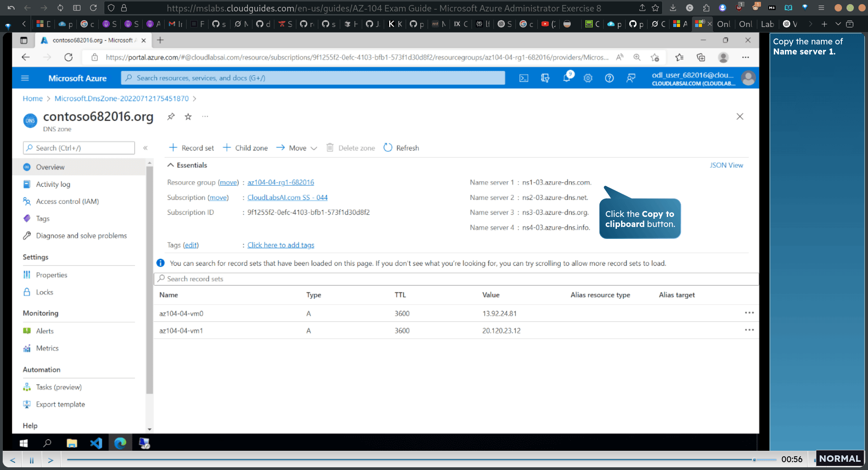
Task: Open ellipsis menu for az104-04-vm1 record
Action: tap(749, 330)
